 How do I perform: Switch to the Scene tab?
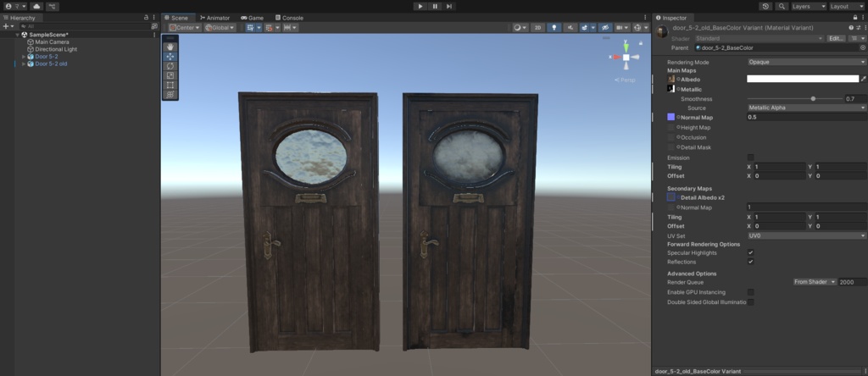pos(176,18)
